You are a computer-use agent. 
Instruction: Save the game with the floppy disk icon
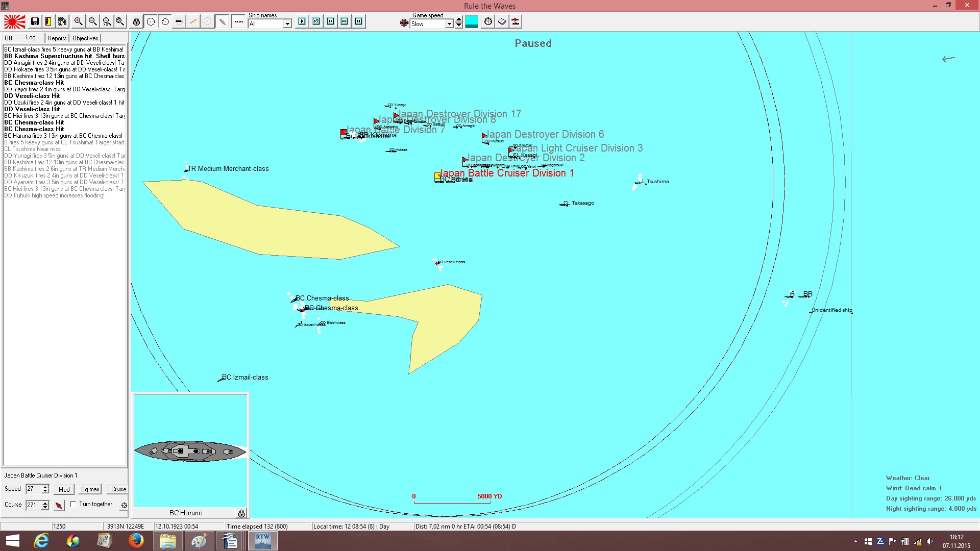pyautogui.click(x=35, y=21)
